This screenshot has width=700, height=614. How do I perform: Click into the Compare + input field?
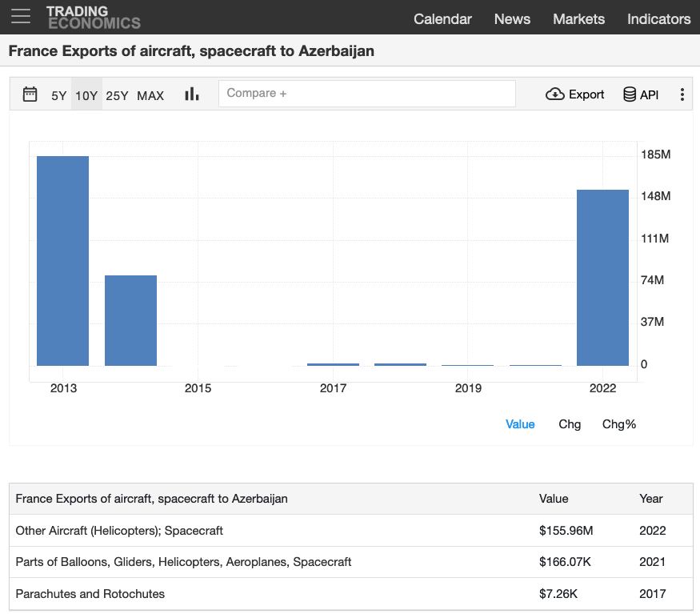[366, 94]
